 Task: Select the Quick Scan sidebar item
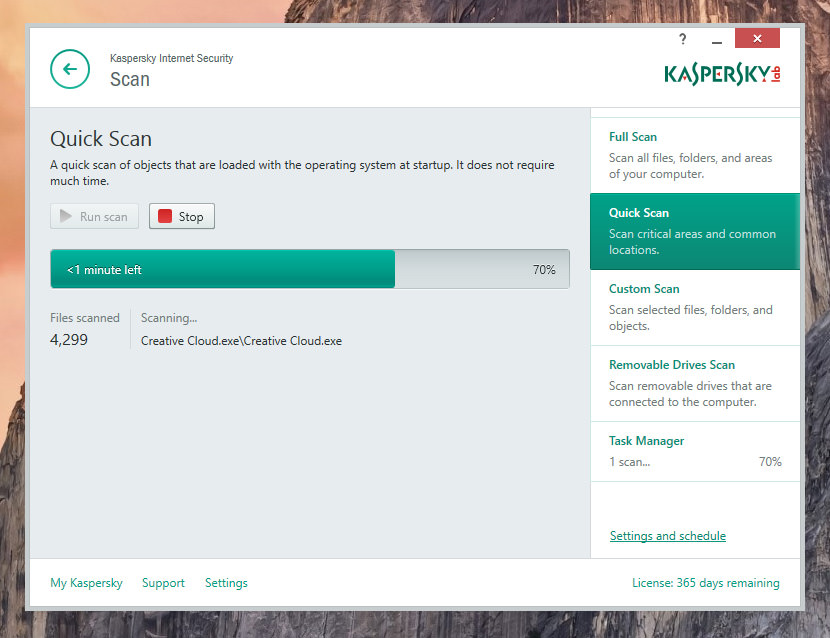(x=695, y=231)
